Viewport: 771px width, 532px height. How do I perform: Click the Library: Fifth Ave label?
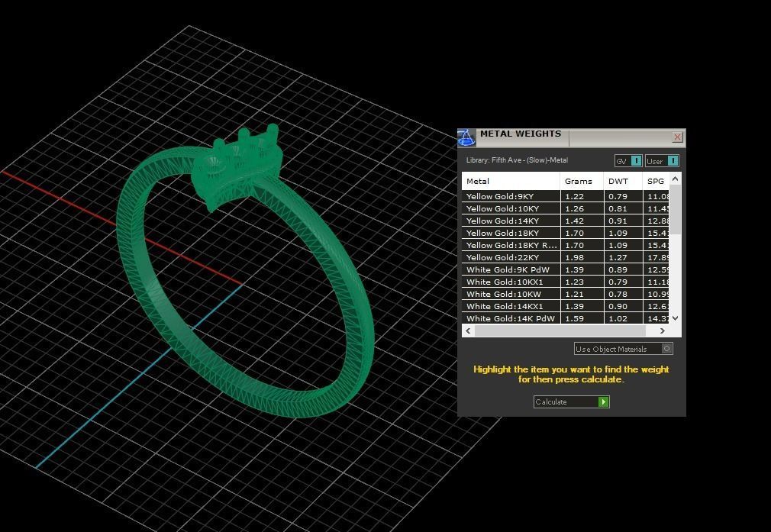[517, 160]
